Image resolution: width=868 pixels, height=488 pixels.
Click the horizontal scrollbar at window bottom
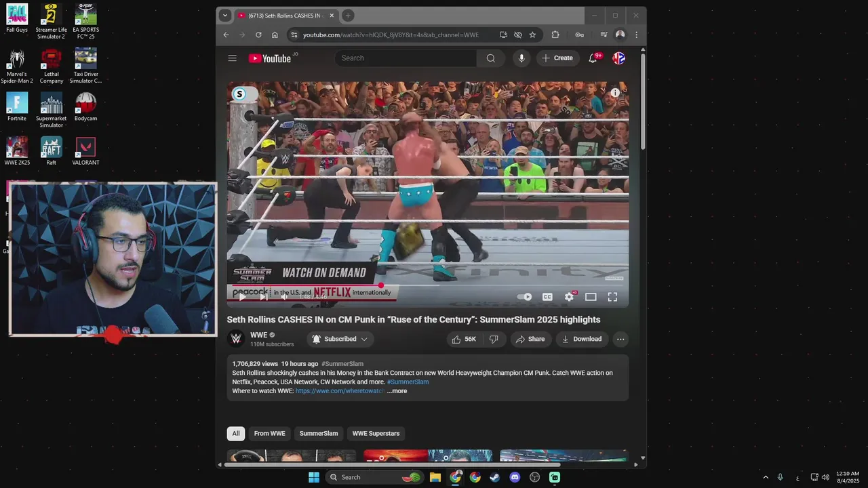pos(392,464)
